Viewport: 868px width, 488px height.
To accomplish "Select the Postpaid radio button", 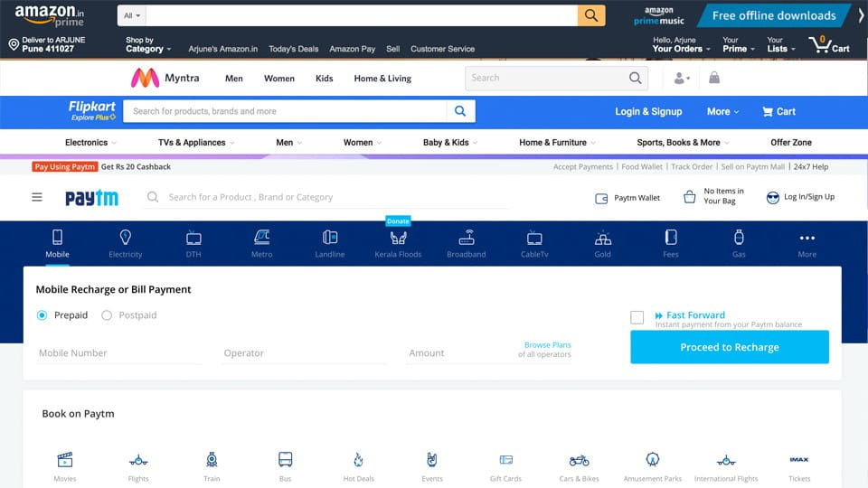I will coord(107,315).
